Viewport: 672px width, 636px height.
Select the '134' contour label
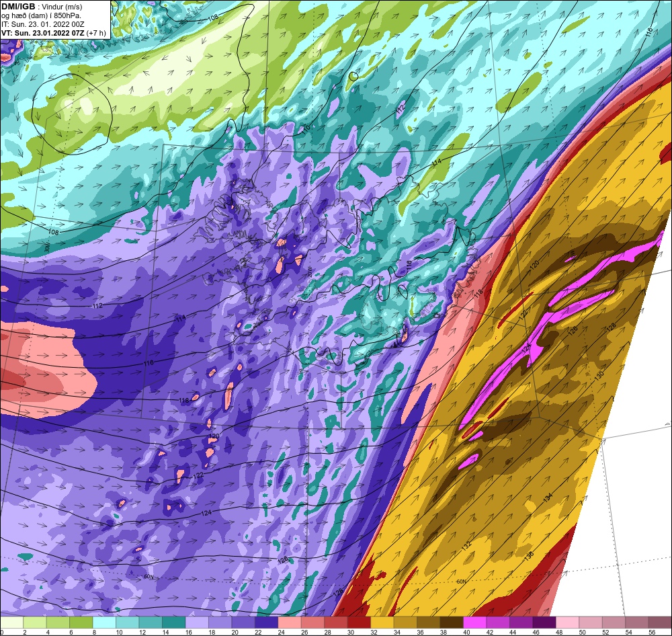tap(547, 497)
